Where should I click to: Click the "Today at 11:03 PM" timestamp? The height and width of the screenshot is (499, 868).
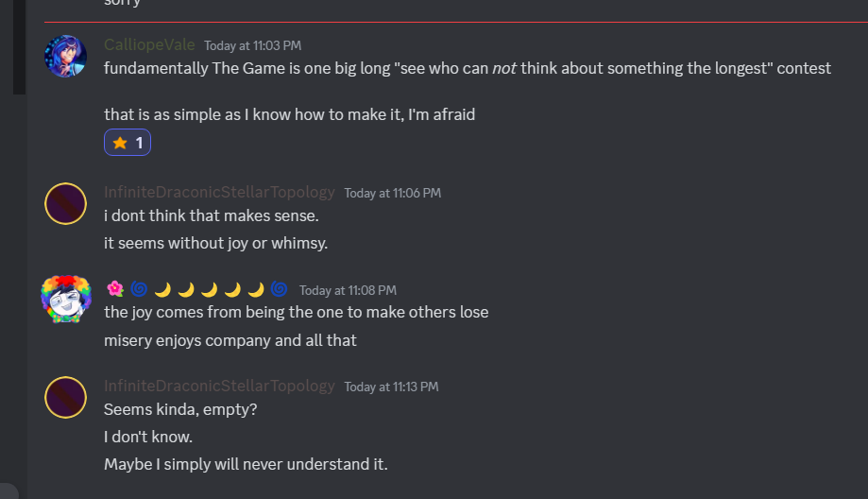[253, 45]
